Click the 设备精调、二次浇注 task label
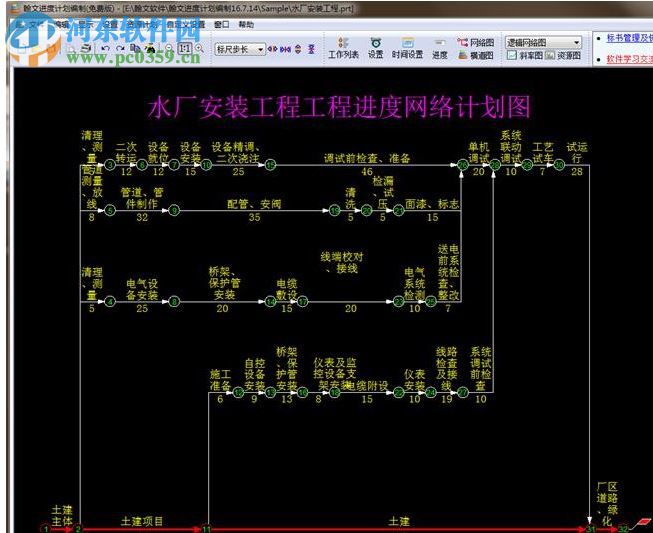This screenshot has height=533, width=653. pyautogui.click(x=236, y=152)
